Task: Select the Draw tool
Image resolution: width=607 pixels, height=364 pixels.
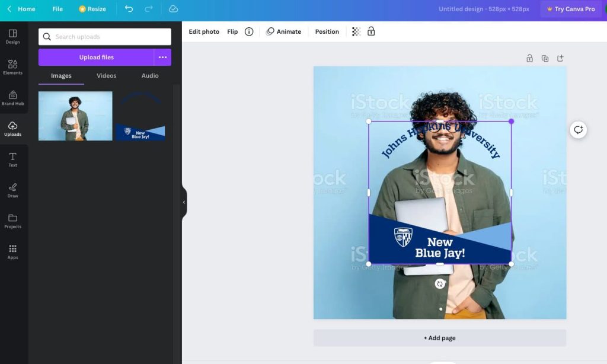Action: 13,190
